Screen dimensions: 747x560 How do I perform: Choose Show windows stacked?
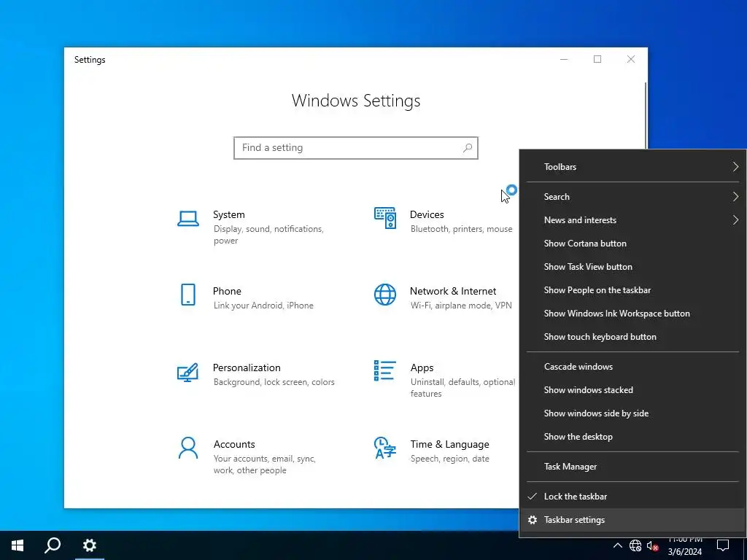coord(632,390)
